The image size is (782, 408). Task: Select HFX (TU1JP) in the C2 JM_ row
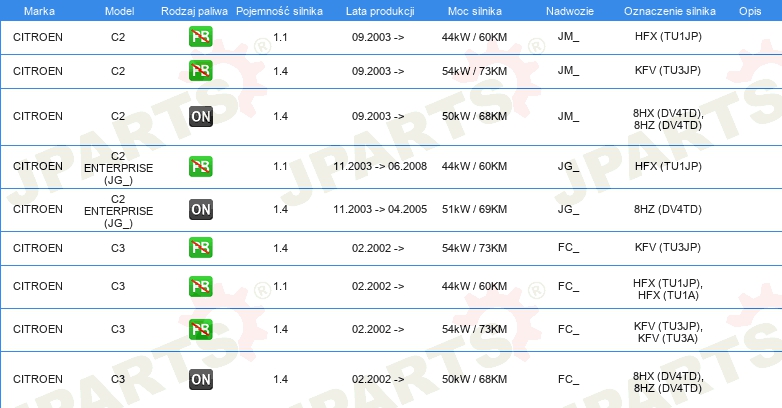(668, 36)
